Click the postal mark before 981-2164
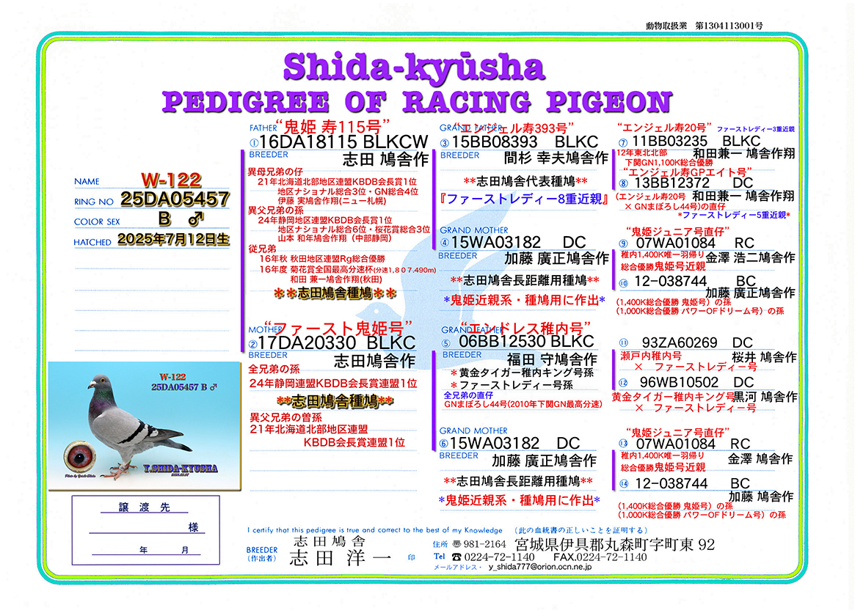Screen dimensions: 866x616 (457, 544)
